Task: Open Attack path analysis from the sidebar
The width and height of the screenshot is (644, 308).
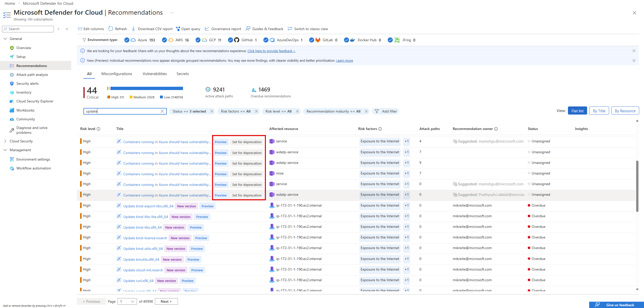Action: [x=32, y=74]
